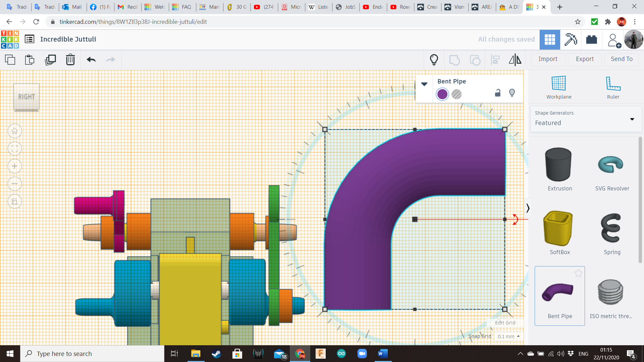
Task: Open Snap Grid 0.1 mm dropdown
Action: point(508,336)
